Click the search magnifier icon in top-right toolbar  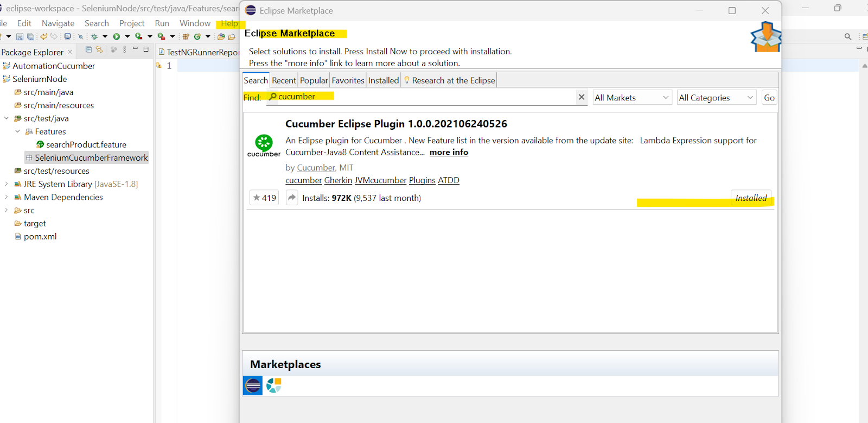848,37
